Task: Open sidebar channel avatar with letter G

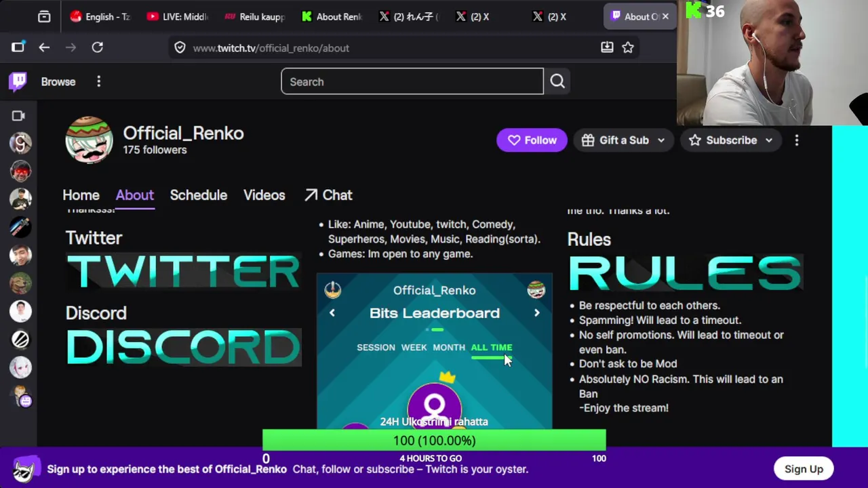Action: [20, 143]
